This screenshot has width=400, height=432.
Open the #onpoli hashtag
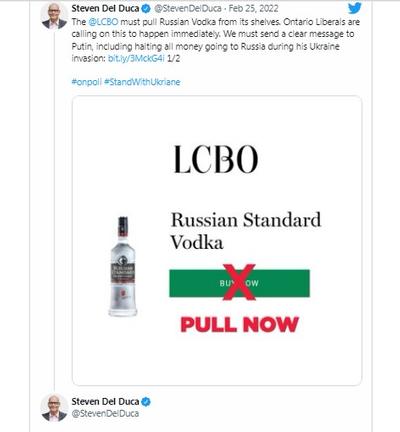click(x=86, y=82)
